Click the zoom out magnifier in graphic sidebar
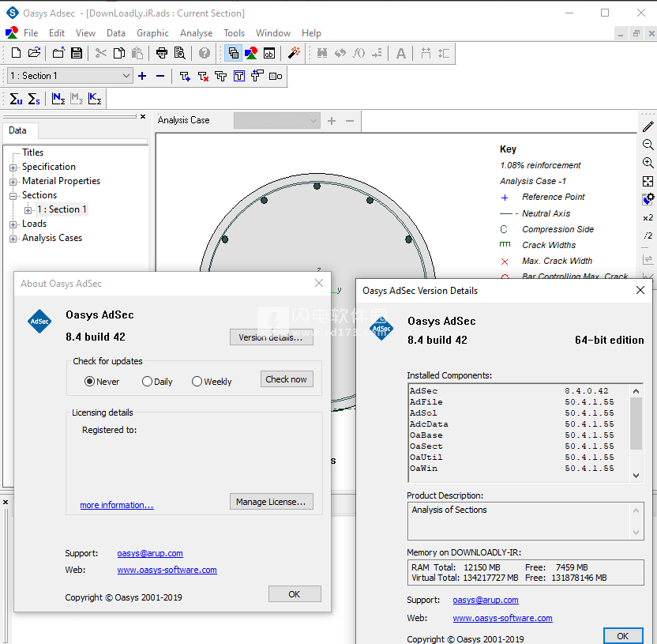Screen dimensions: 657x644 (x=648, y=145)
